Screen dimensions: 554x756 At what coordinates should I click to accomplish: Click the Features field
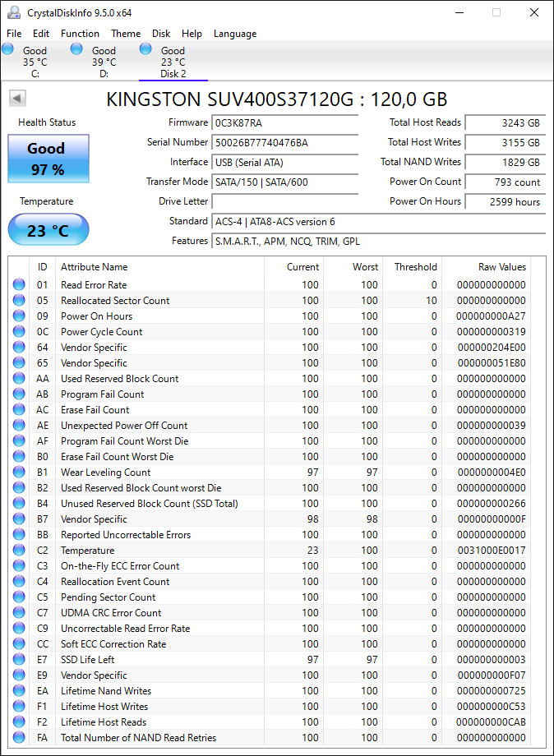point(378,241)
